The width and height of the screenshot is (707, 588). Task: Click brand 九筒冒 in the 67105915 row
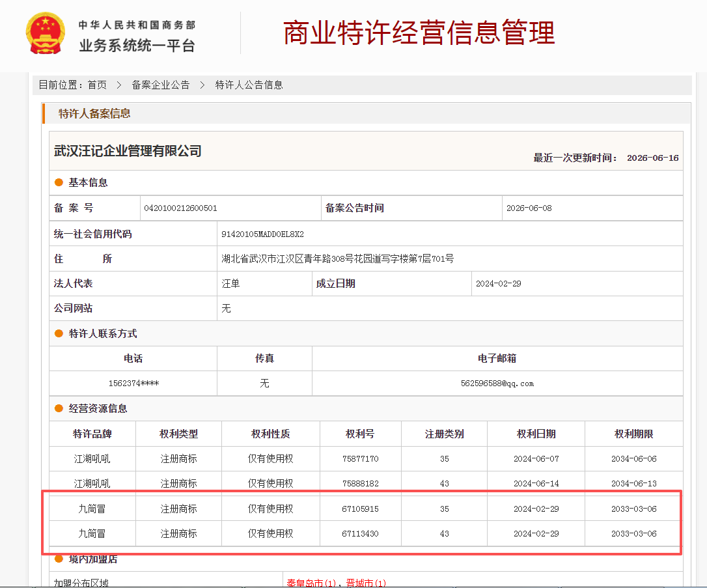click(x=92, y=509)
